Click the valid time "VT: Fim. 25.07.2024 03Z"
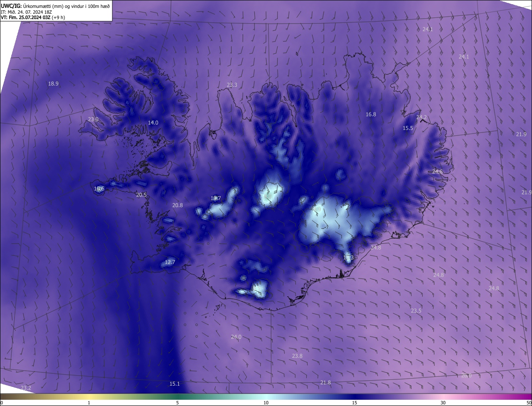Viewport: 532px width, 406px height. pyautogui.click(x=26, y=17)
